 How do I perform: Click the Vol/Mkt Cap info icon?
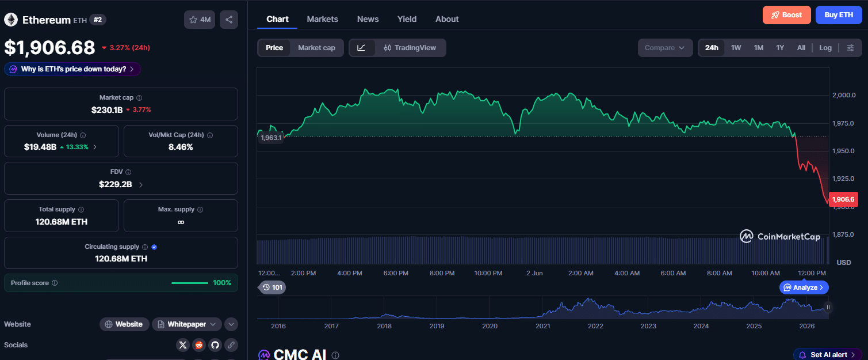point(209,135)
